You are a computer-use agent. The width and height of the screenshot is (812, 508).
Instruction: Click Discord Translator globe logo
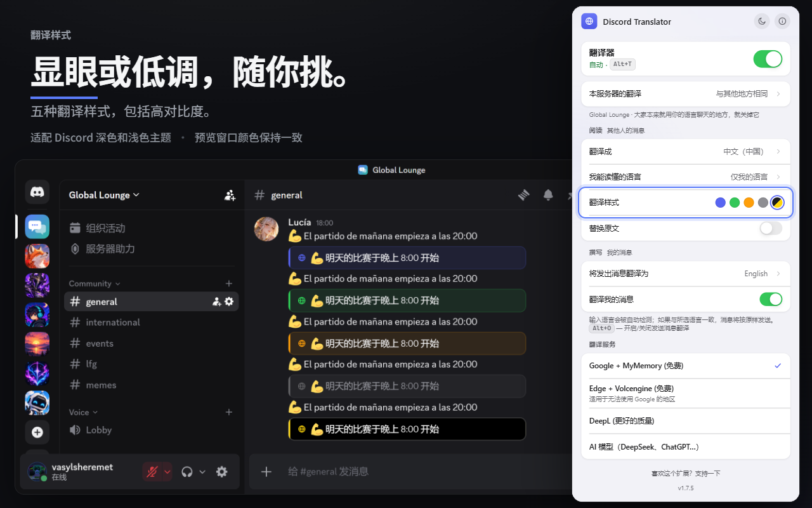(590, 22)
